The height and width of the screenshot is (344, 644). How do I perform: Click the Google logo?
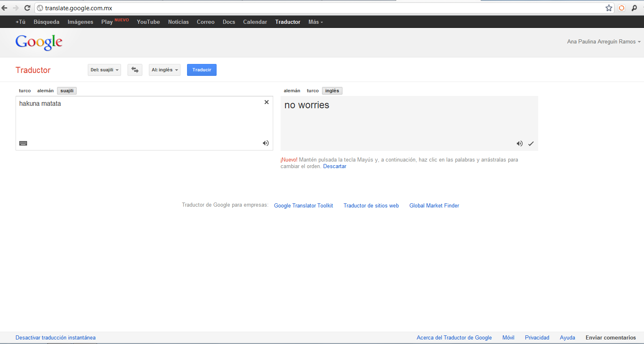pos(39,42)
